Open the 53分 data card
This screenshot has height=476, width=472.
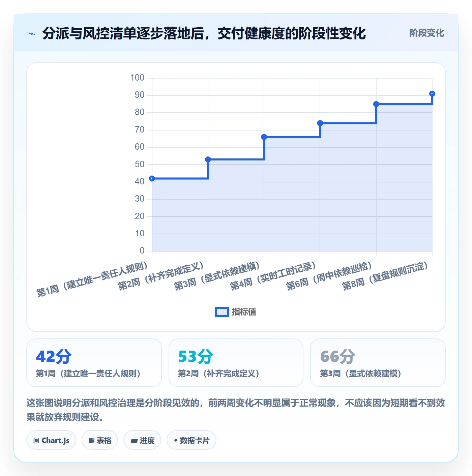tap(236, 363)
